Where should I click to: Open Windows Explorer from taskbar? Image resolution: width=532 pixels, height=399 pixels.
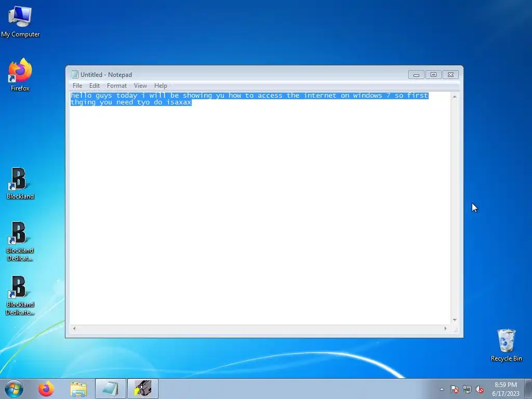point(78,389)
